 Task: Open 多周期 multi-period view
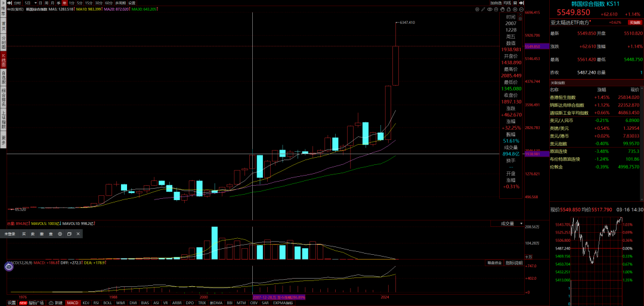click(x=120, y=3)
